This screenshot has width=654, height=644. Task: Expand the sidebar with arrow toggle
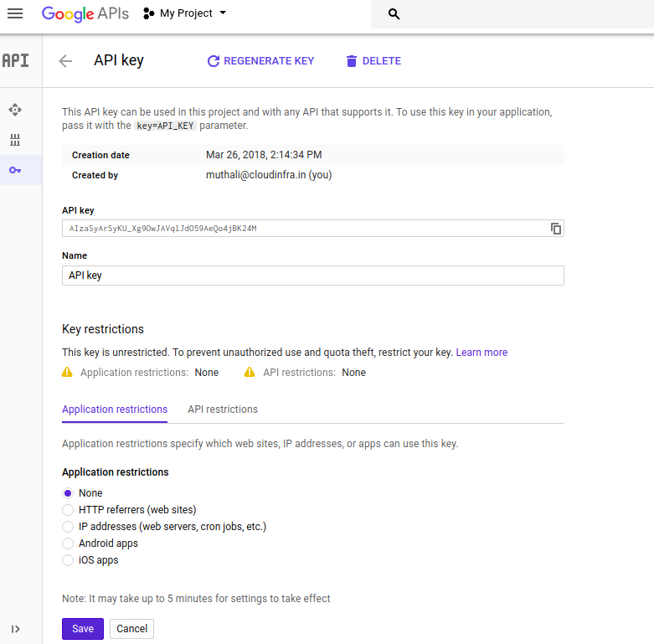point(15,629)
